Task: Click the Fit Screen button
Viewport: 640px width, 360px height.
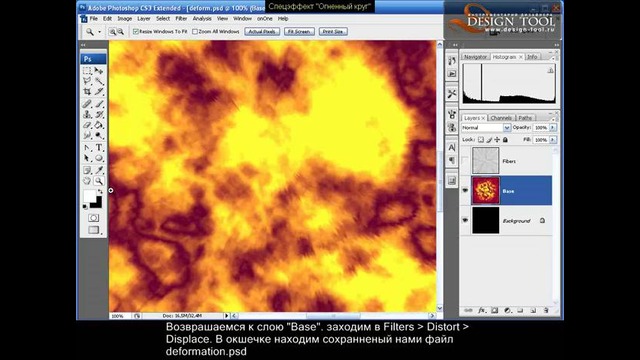Action: (x=299, y=31)
